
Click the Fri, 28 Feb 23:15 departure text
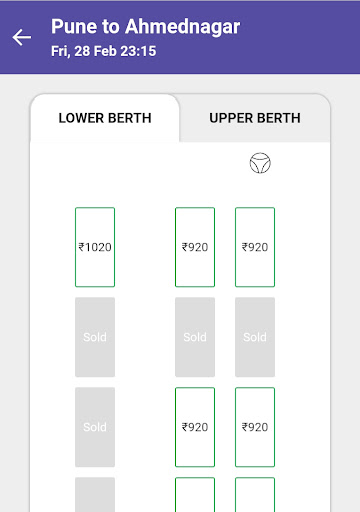[x=103, y=51]
